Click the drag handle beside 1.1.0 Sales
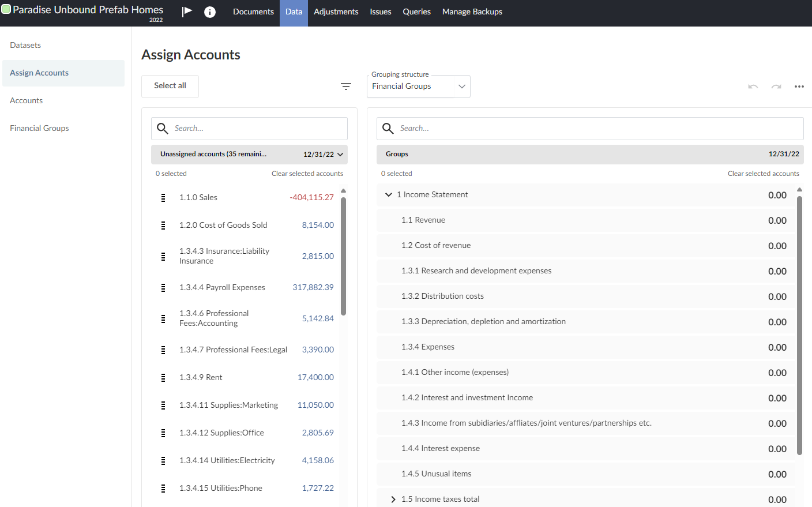The image size is (812, 507). (163, 197)
